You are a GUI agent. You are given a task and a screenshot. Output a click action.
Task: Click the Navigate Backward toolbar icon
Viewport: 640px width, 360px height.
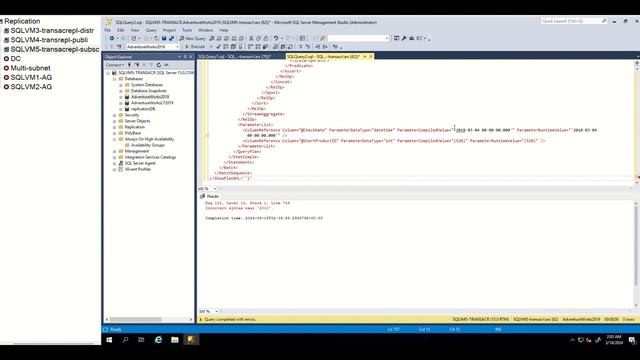tap(111, 38)
